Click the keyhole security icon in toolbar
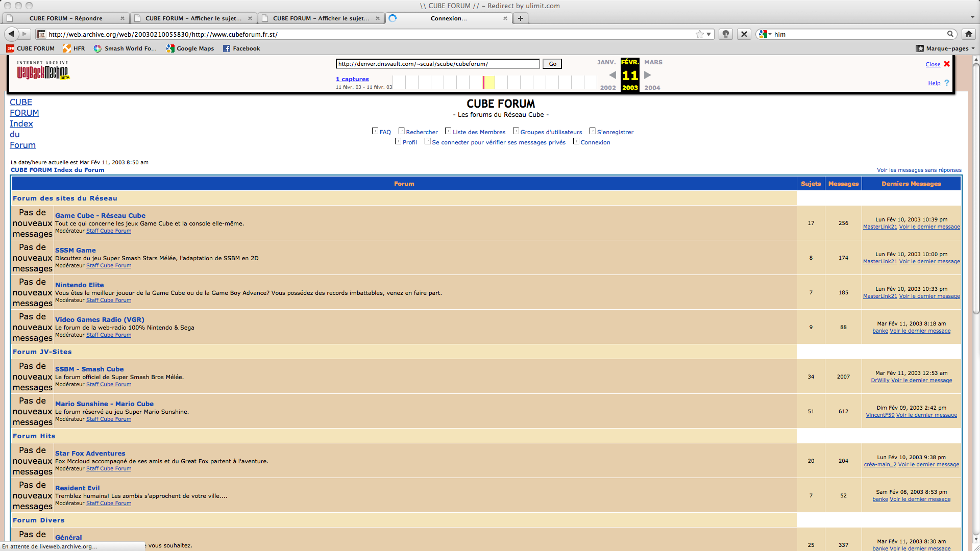Viewport: 980px width, 551px height. click(725, 34)
